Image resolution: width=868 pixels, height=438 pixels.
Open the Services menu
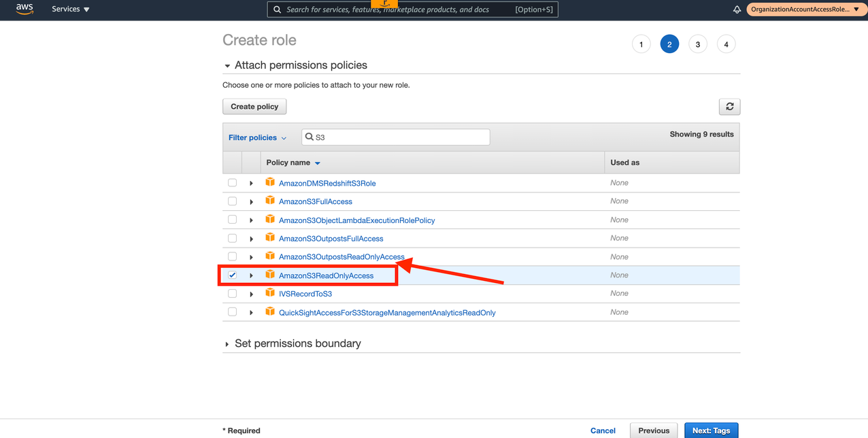(71, 9)
